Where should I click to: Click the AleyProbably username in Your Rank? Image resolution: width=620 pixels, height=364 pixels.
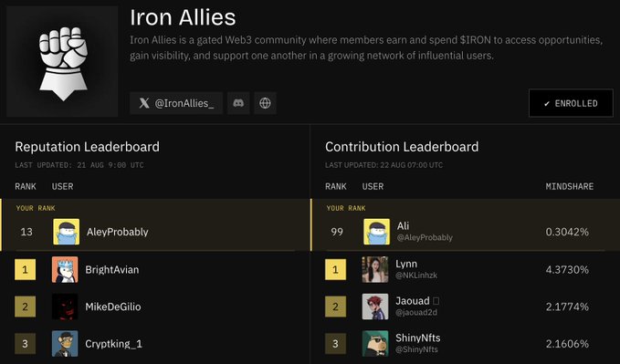coord(118,232)
